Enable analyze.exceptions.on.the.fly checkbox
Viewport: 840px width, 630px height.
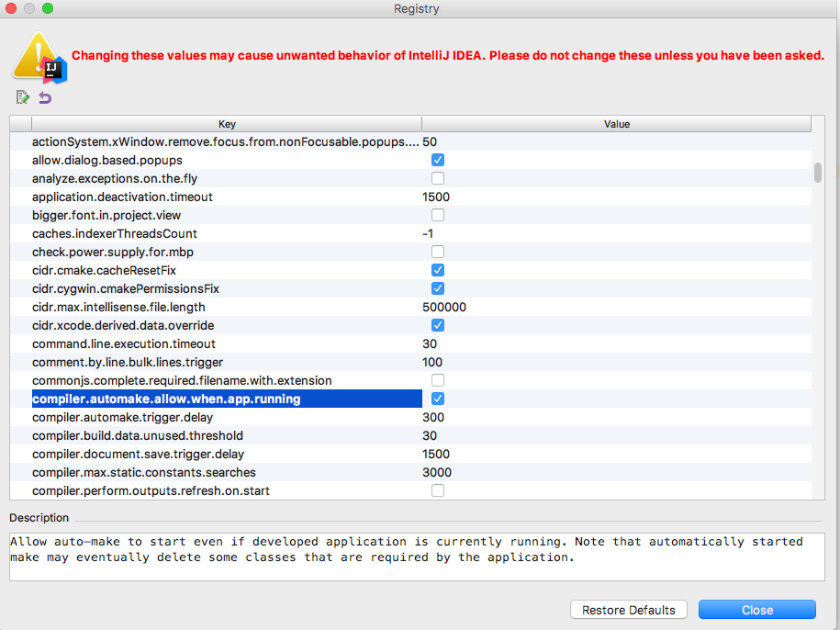tap(438, 178)
